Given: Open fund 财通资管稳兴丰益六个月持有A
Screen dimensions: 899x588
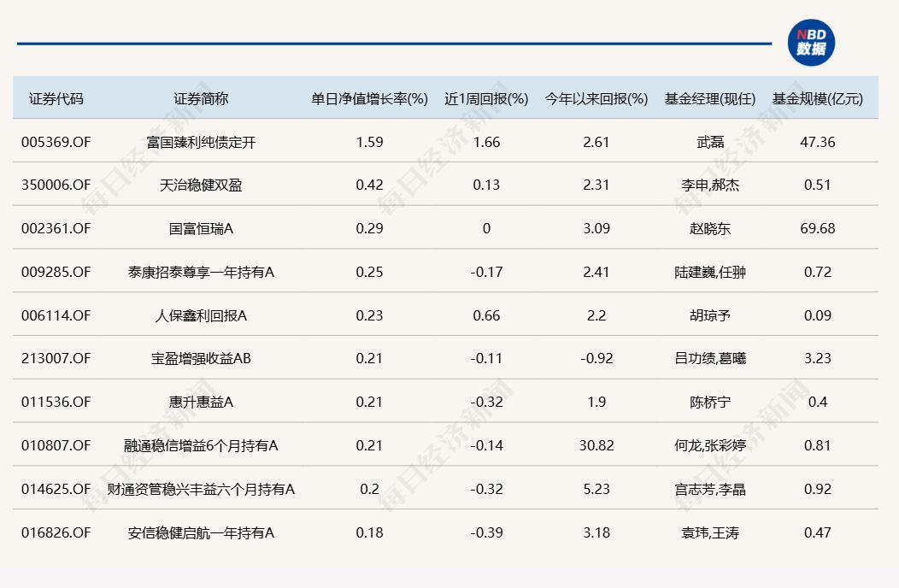Looking at the screenshot, I should (201, 489).
